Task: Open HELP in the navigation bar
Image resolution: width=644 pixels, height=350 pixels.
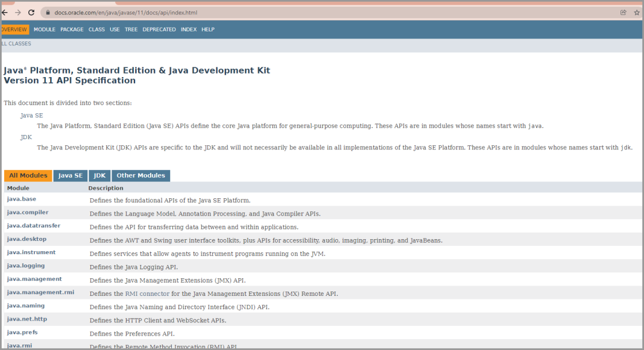Action: [x=208, y=30]
